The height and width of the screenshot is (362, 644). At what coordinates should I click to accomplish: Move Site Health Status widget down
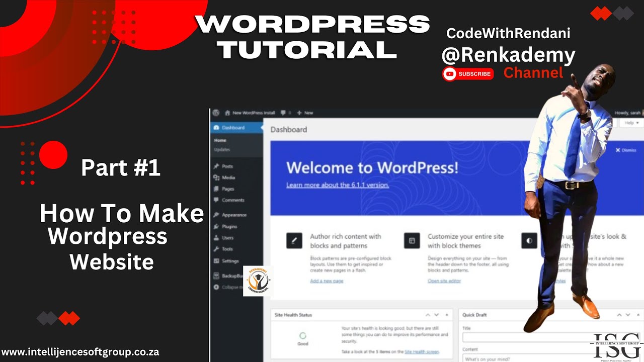(437, 315)
